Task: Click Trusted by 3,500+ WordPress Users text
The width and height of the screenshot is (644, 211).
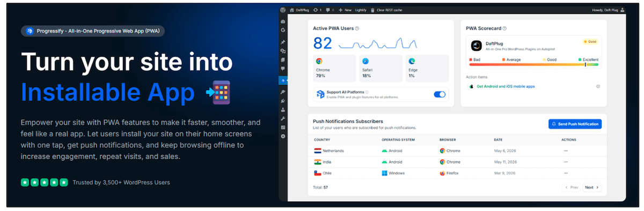Action: coord(121,183)
